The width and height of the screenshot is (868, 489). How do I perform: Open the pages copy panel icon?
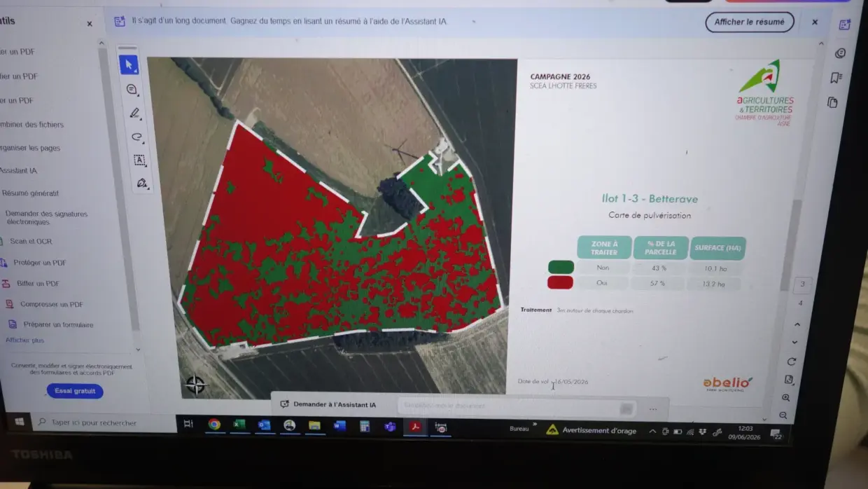[x=832, y=102]
